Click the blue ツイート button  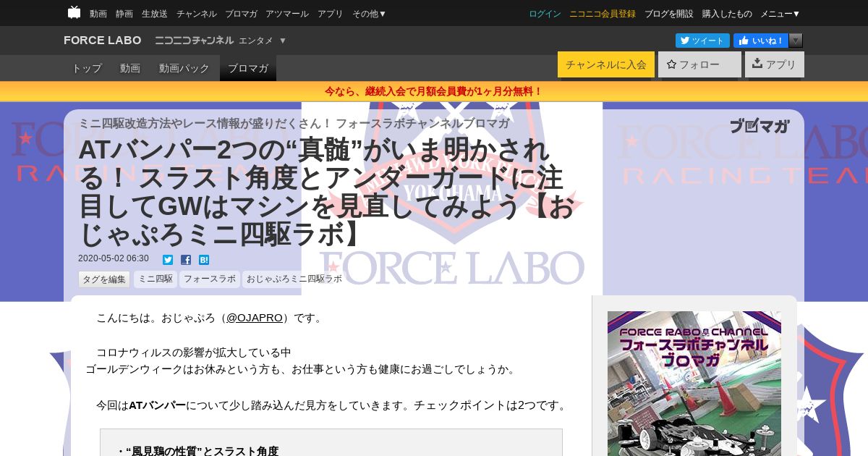point(702,41)
